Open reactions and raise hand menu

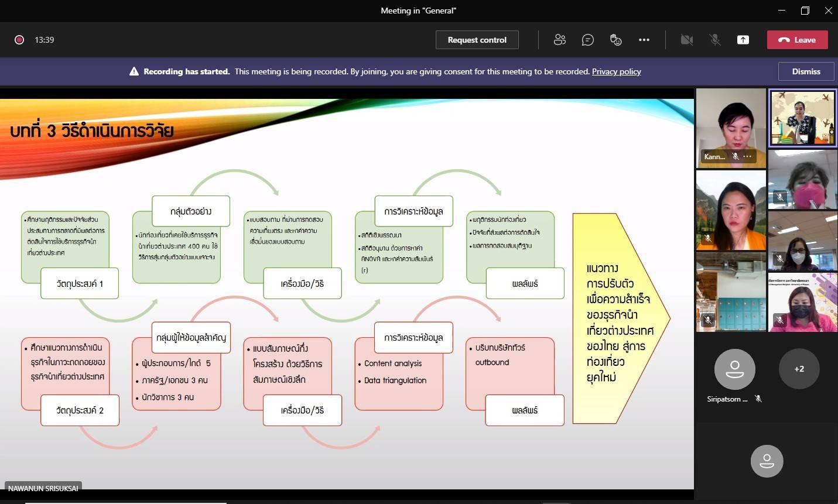point(615,40)
